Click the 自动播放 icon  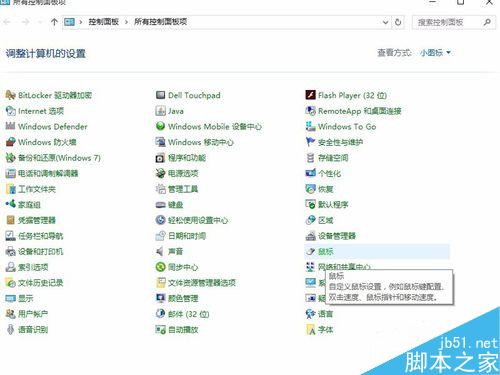pyautogui.click(x=160, y=330)
